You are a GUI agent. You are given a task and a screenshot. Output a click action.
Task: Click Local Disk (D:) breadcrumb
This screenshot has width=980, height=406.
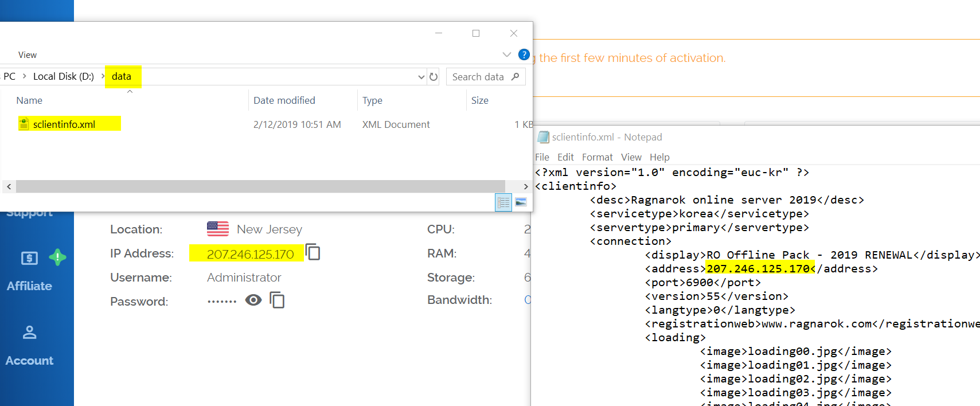point(64,76)
